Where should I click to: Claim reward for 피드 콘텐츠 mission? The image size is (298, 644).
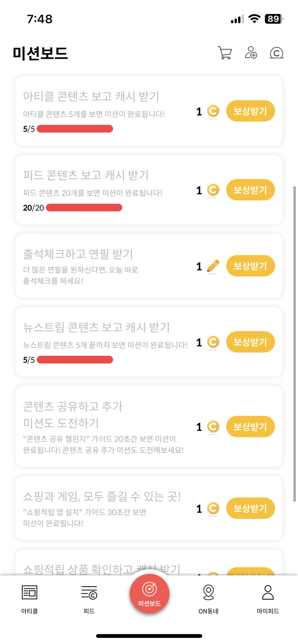tap(250, 190)
